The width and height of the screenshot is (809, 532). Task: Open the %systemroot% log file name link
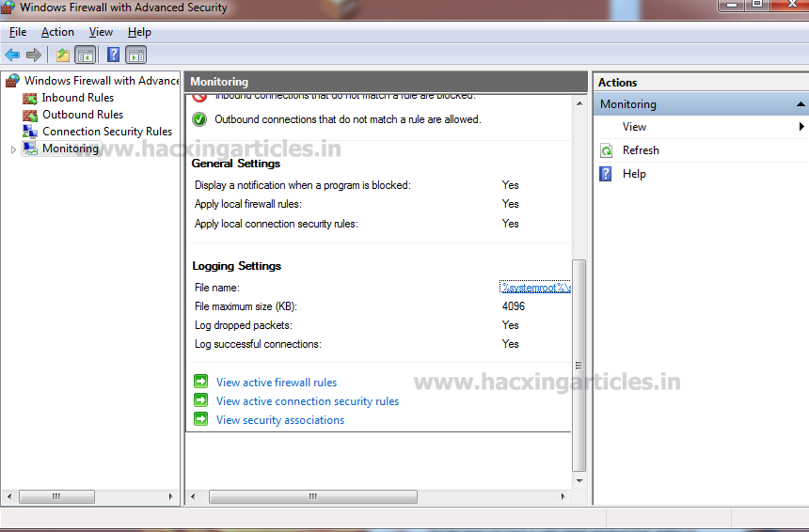(x=535, y=287)
